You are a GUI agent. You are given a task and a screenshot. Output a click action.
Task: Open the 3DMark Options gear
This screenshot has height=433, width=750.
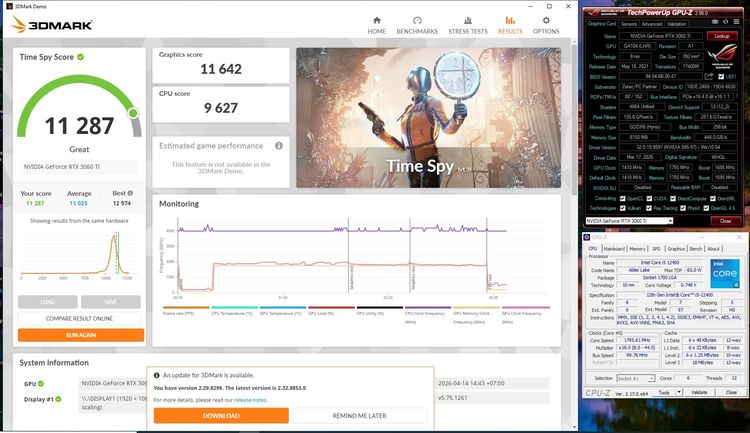546,25
